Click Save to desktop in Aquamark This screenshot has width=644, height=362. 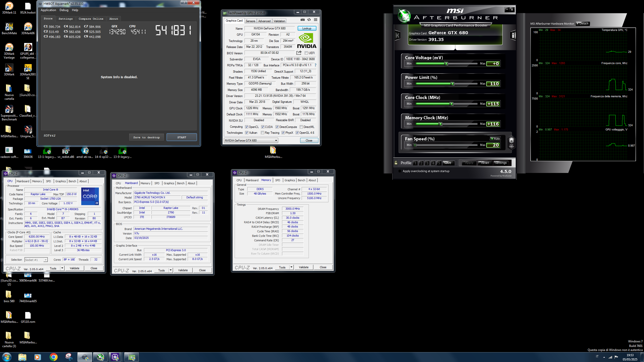click(146, 137)
